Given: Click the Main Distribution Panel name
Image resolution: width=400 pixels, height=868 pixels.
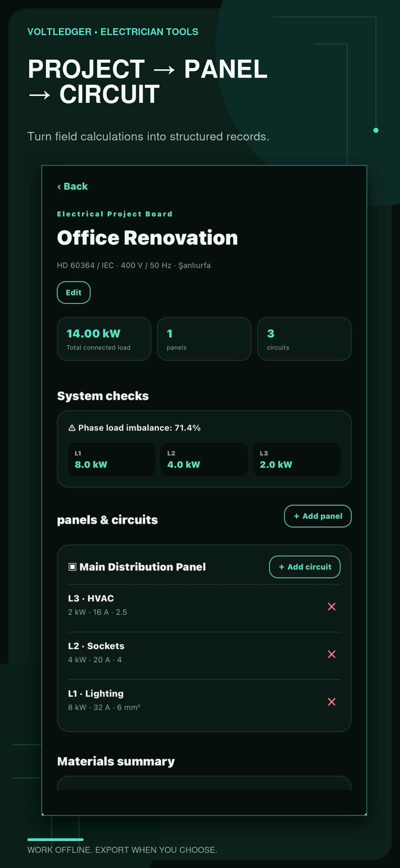Looking at the screenshot, I should 142,567.
